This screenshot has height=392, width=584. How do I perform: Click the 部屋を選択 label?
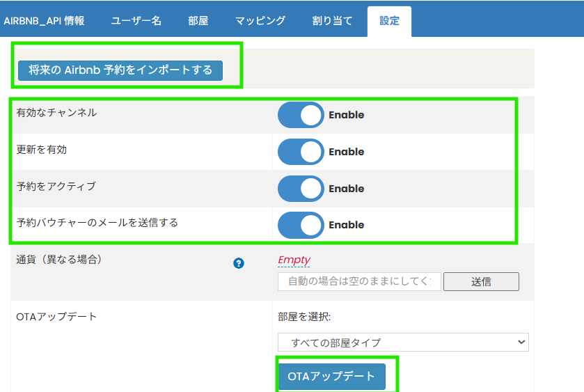click(304, 317)
